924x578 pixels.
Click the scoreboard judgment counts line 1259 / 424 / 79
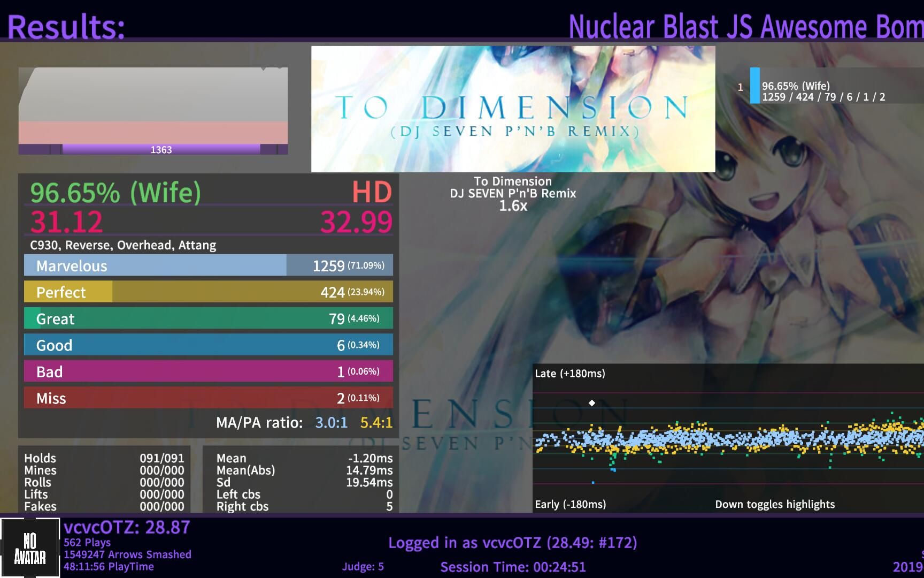tap(823, 97)
